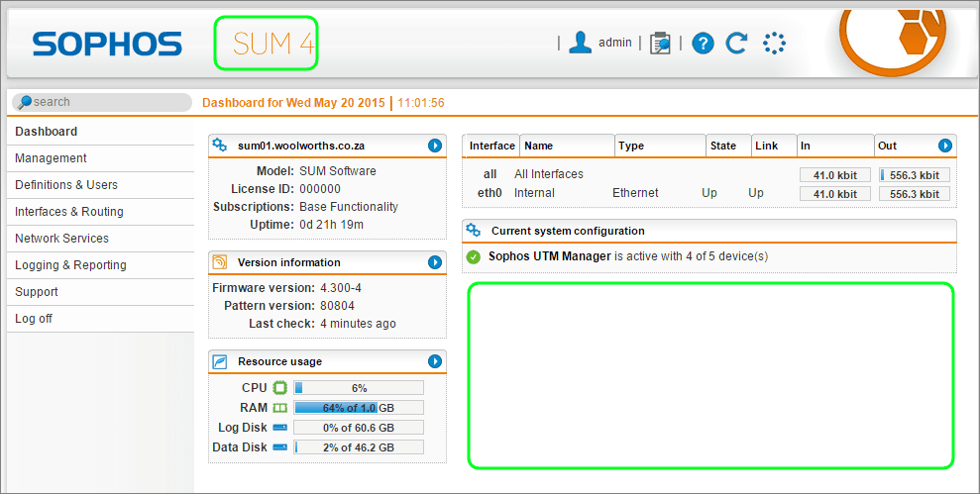980x494 pixels.
Task: Click the 'Base Functionality' subscriptions value
Action: 349,207
